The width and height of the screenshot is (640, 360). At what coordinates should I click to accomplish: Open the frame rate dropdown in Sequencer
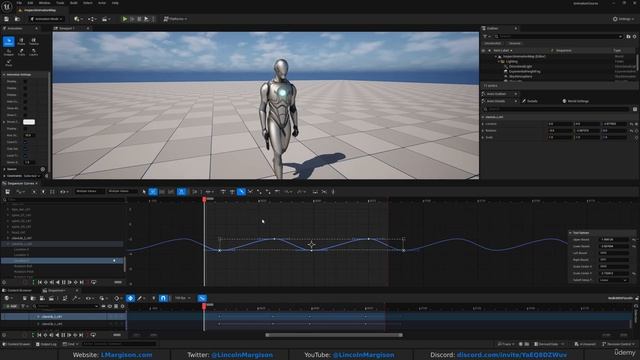point(182,298)
